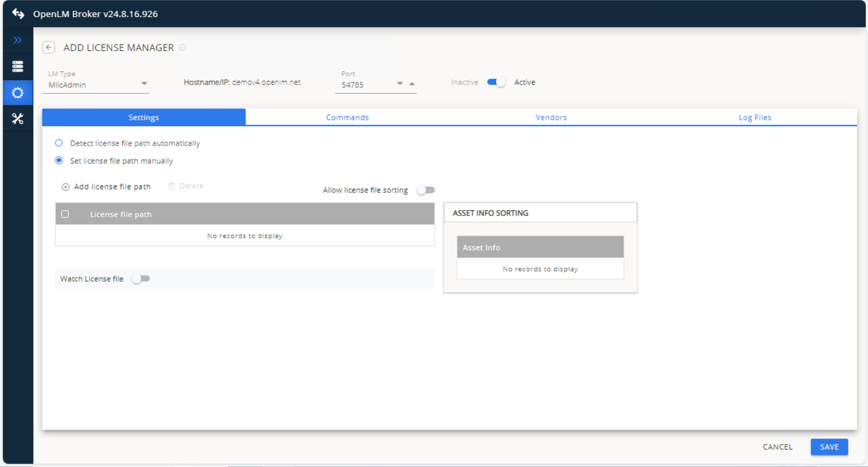Click the back arrow next to Add License Manager
Image resolution: width=868 pixels, height=467 pixels.
(49, 47)
